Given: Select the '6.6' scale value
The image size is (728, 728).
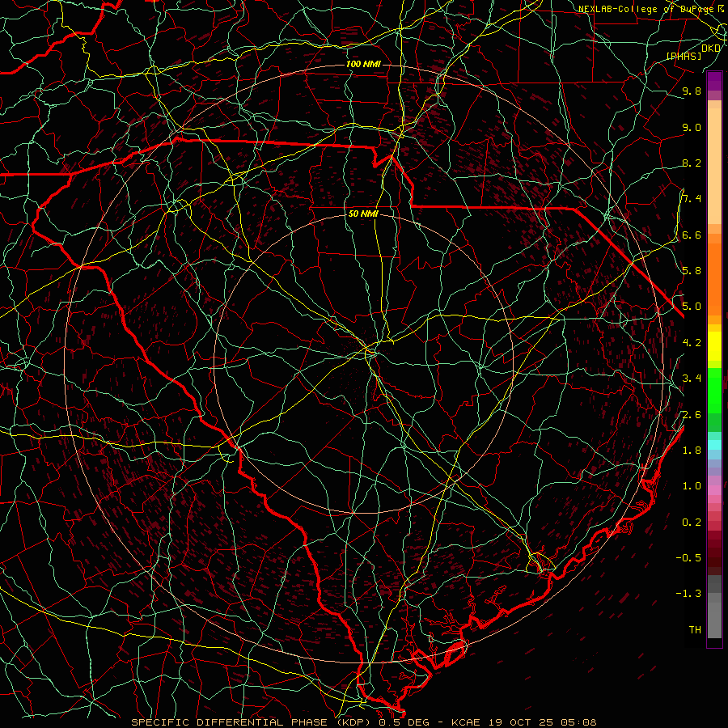Looking at the screenshot, I should click(692, 235).
